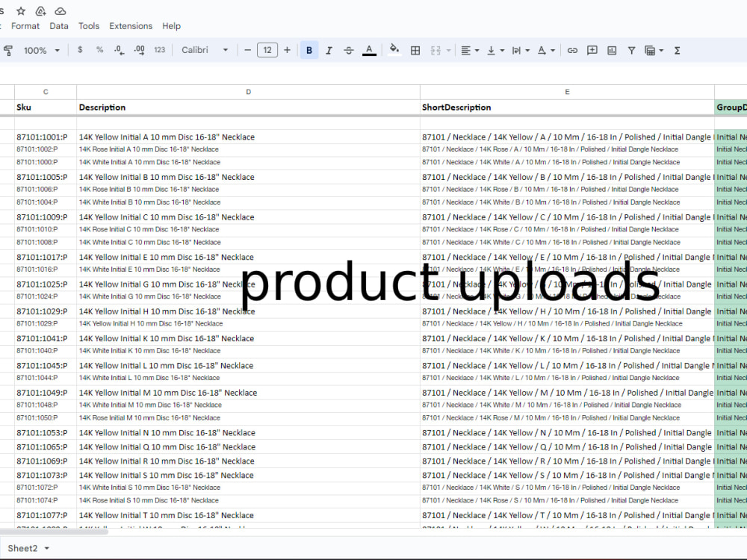Expand the merge cells options arrow
Viewport: 747px width, 560px height.
(x=448, y=51)
